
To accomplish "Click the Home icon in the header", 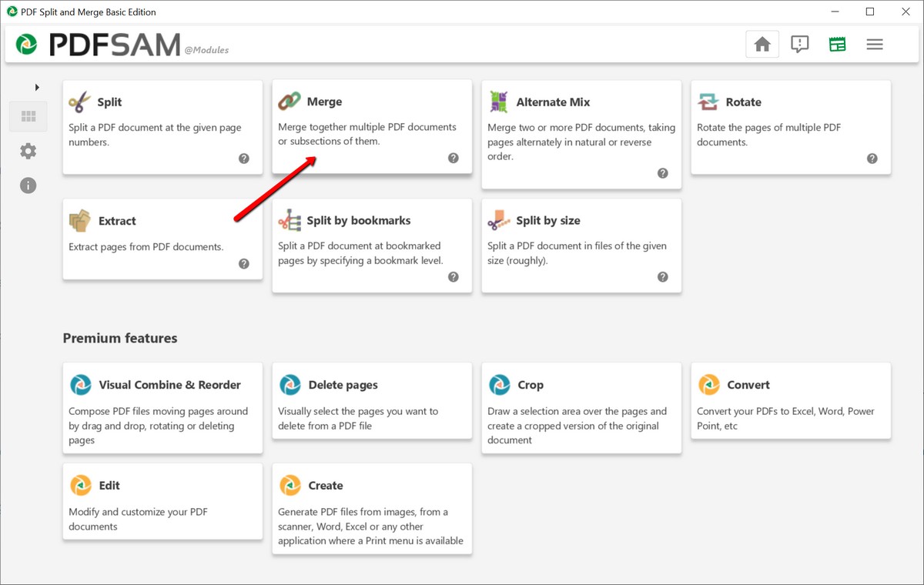I will click(x=762, y=45).
